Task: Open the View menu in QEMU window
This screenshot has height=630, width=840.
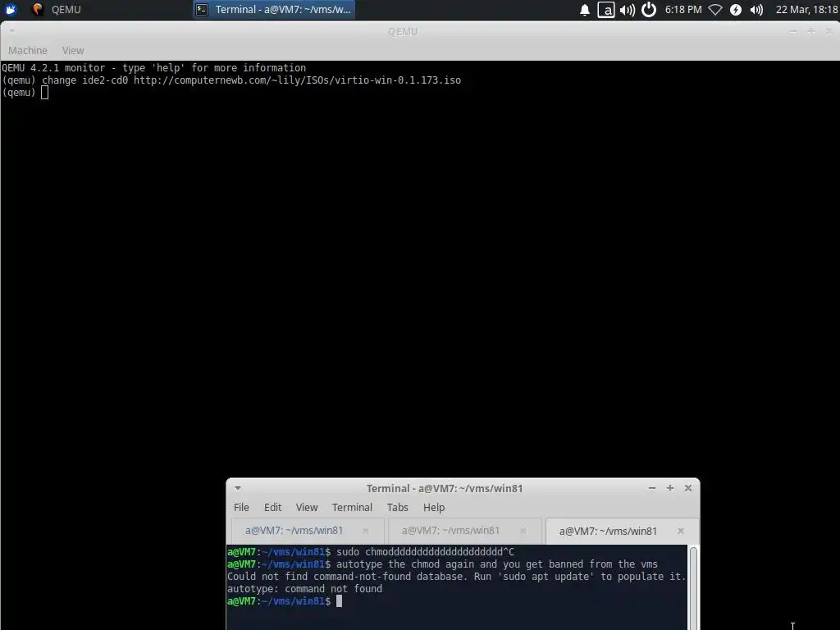Action: pyautogui.click(x=73, y=50)
